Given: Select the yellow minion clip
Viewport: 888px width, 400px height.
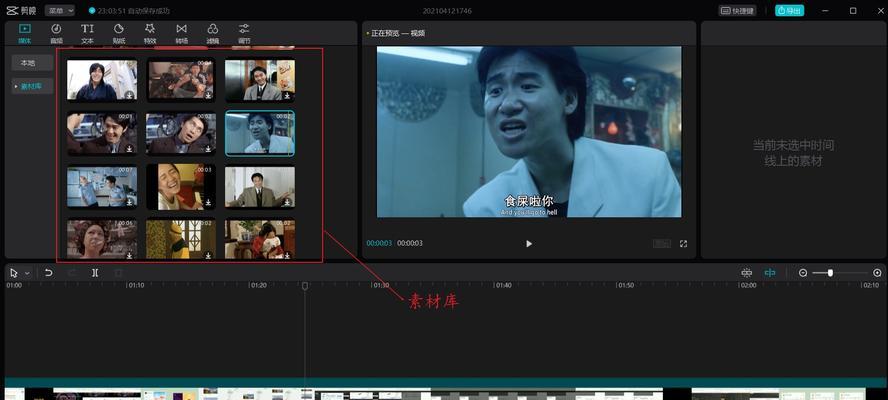Looking at the screenshot, I should pos(181,240).
